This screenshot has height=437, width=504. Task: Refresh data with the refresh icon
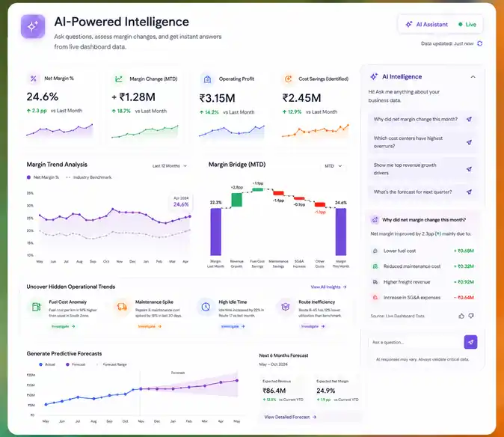[x=479, y=43]
